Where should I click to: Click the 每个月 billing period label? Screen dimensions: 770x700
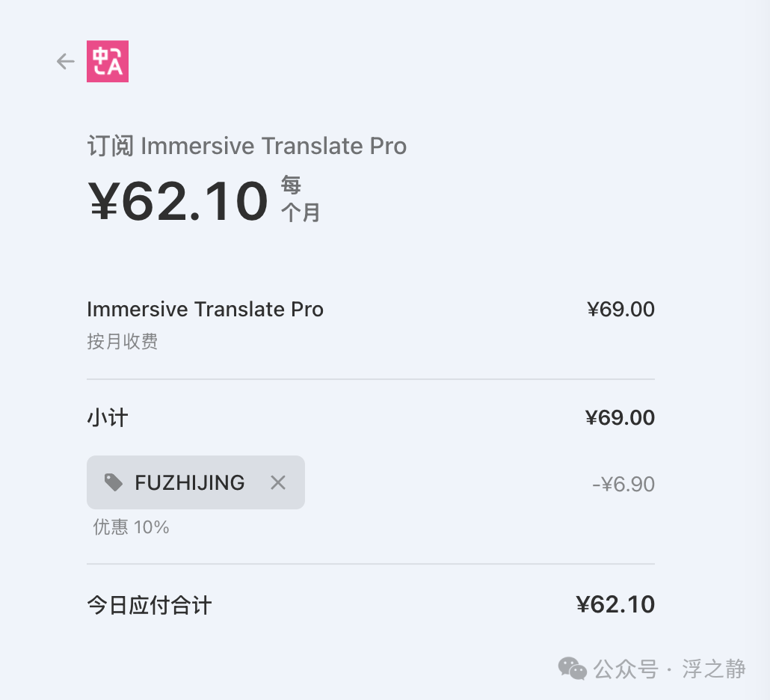(x=300, y=199)
